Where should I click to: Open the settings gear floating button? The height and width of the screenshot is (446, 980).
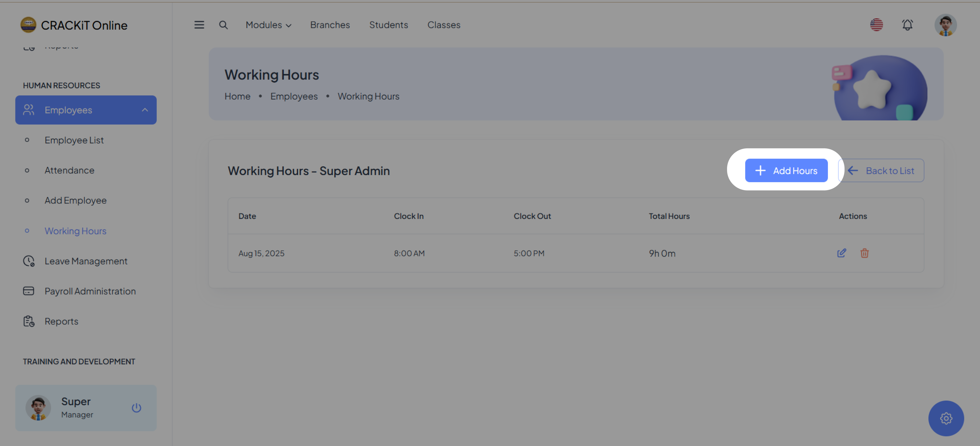pos(946,418)
